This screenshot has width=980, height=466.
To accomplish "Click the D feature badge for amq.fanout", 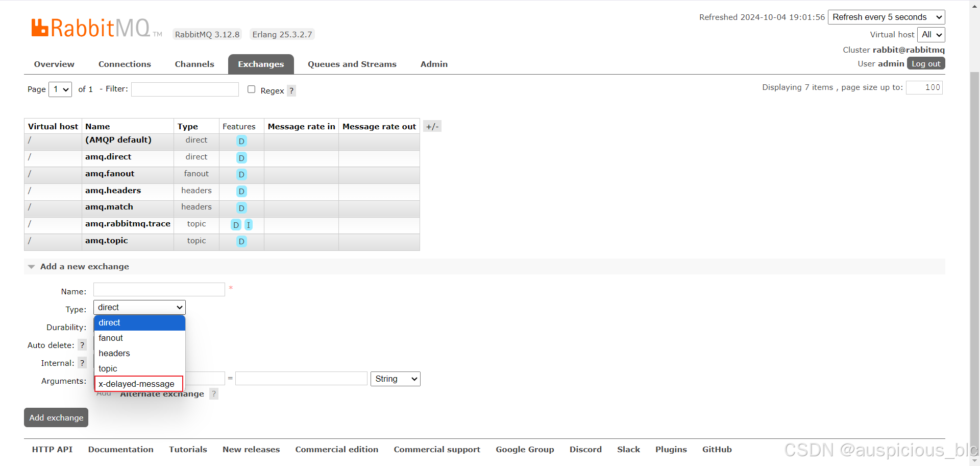I will [241, 174].
